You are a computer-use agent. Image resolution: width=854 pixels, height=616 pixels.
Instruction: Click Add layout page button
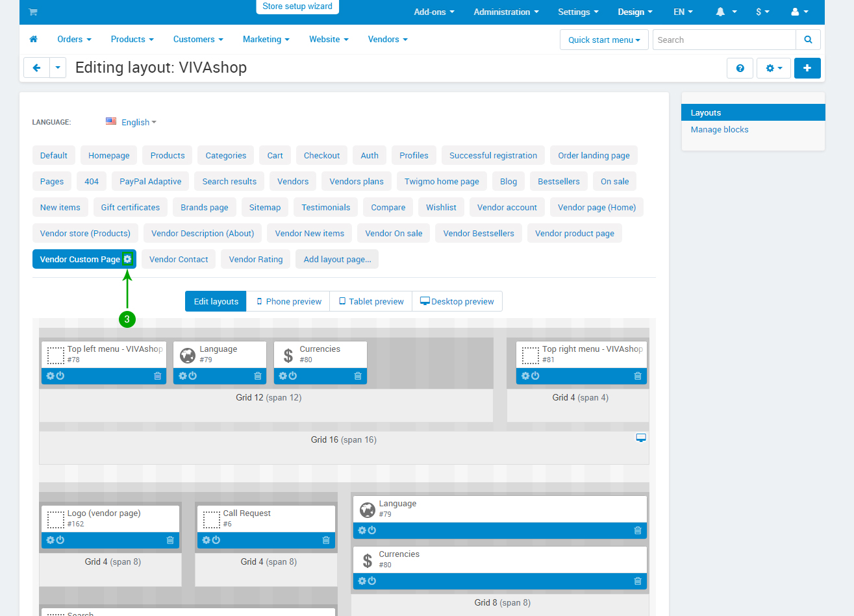pyautogui.click(x=337, y=259)
